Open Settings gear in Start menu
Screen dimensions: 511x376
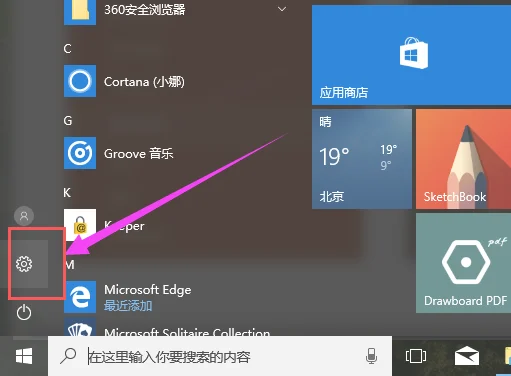24,264
